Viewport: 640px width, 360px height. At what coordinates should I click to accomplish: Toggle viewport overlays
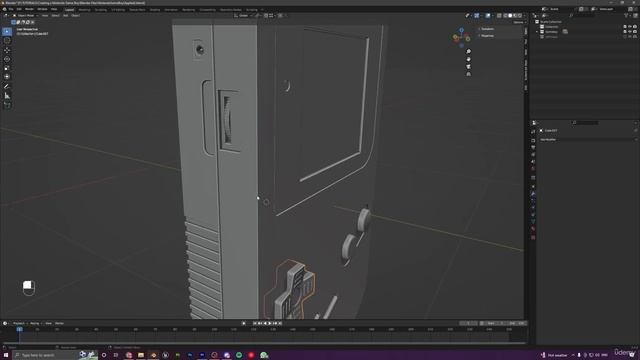tap(488, 16)
